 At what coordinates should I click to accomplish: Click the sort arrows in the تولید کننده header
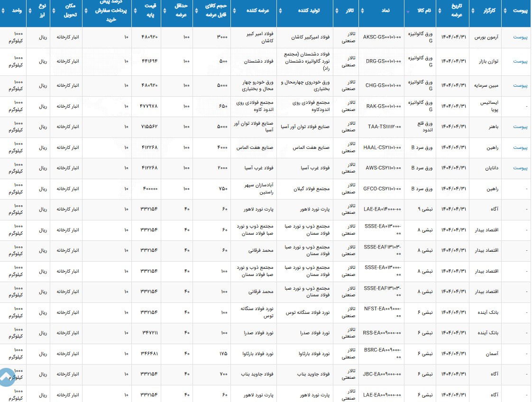280,10
